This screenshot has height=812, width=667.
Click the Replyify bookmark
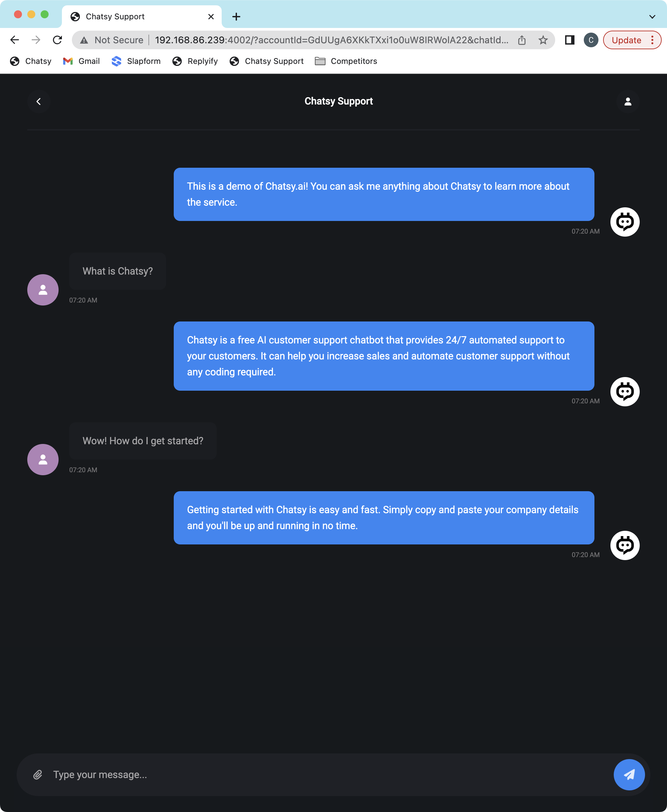(x=195, y=61)
